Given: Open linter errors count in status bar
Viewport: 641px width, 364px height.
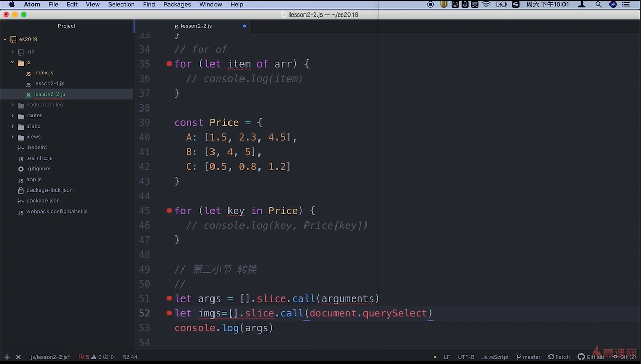Looking at the screenshot, I should [x=84, y=357].
